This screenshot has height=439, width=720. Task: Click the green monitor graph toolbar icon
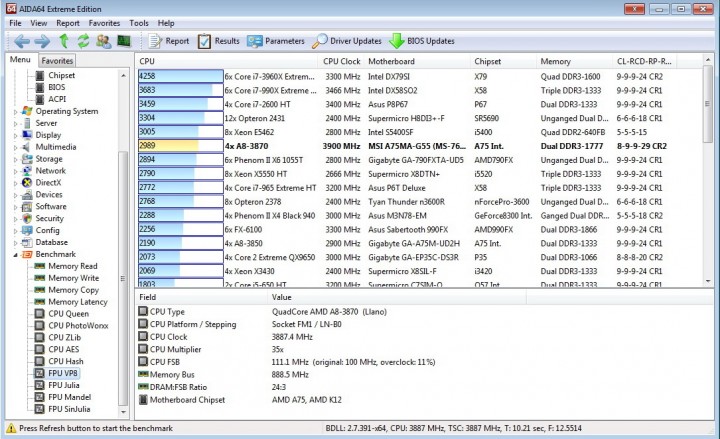coord(124,41)
